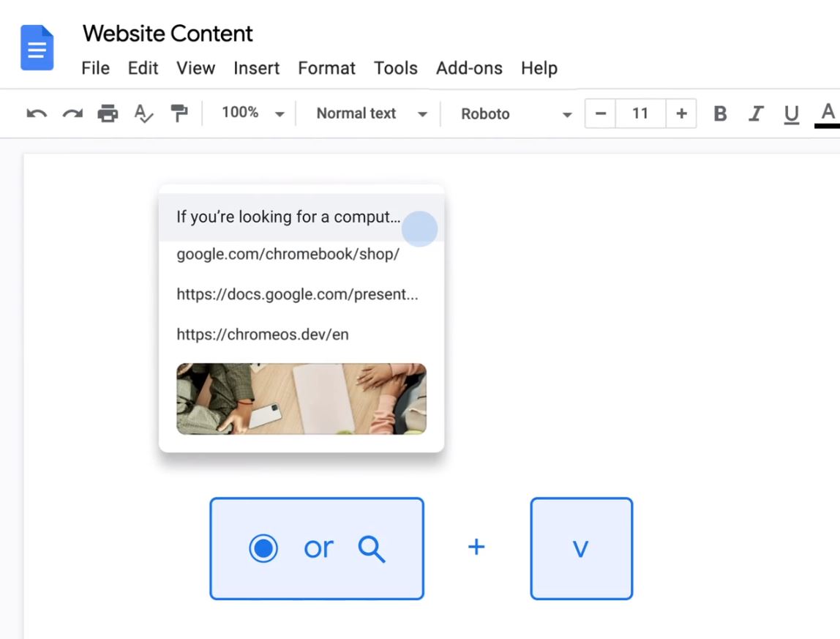The height and width of the screenshot is (639, 840).
Task: Open the Add-ons menu
Action: coord(469,68)
